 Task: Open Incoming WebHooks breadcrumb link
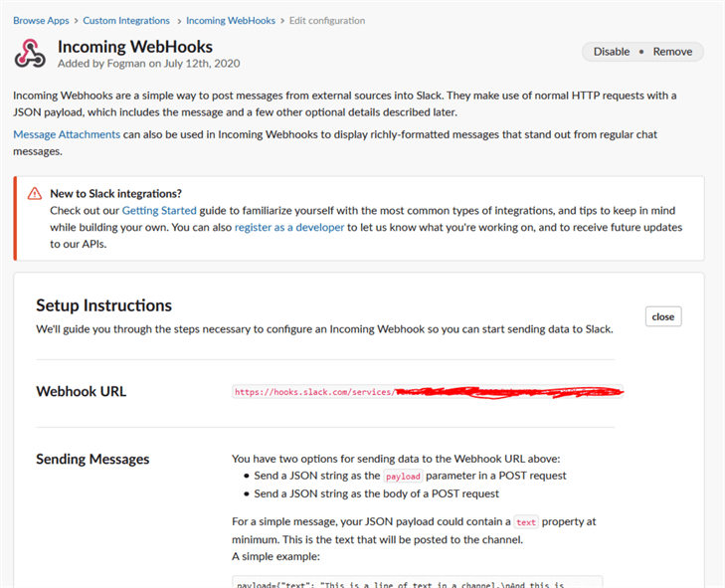coord(231,21)
